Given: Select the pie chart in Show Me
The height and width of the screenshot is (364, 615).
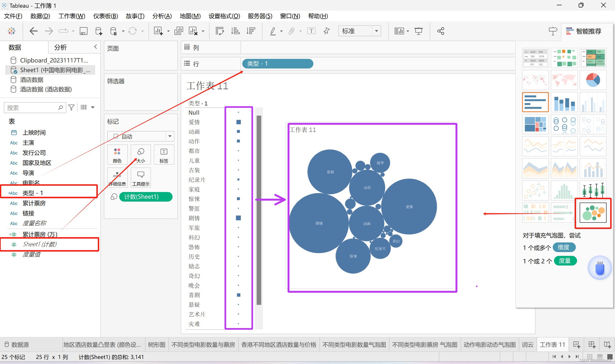Looking at the screenshot, I should pyautogui.click(x=593, y=80).
